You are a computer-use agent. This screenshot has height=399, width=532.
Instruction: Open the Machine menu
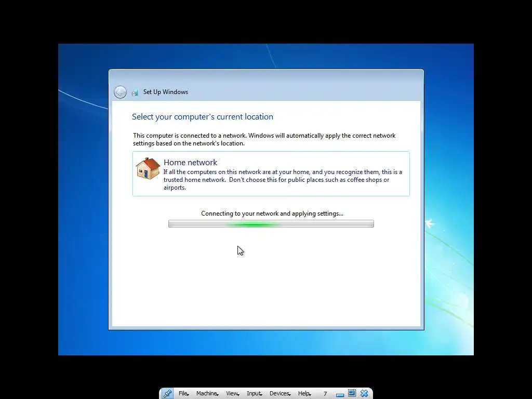pyautogui.click(x=207, y=393)
